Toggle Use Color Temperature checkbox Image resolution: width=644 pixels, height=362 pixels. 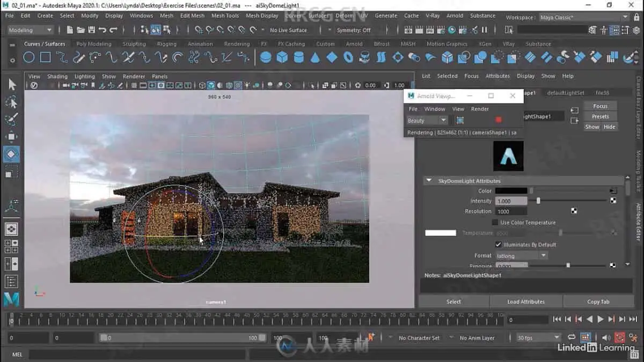pyautogui.click(x=495, y=222)
